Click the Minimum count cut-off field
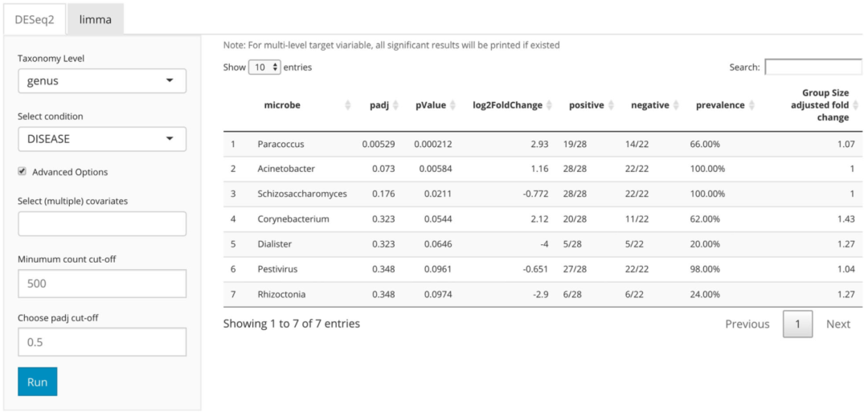Image resolution: width=868 pixels, height=416 pixels. [x=102, y=283]
